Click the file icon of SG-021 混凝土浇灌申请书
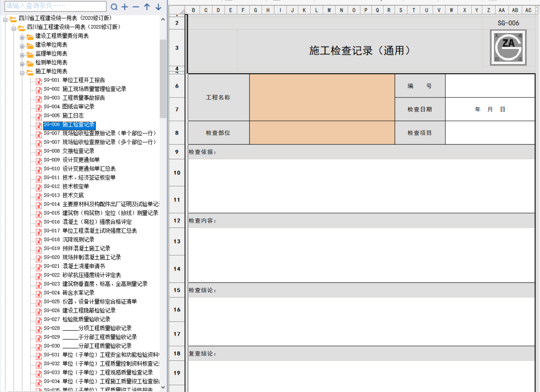The height and width of the screenshot is (392, 540). tap(39, 268)
